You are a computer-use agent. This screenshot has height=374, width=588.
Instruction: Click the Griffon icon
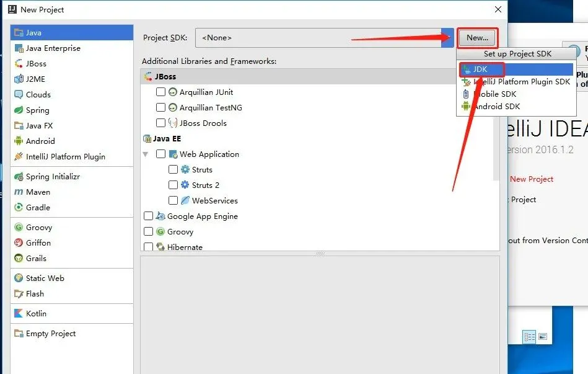point(19,243)
